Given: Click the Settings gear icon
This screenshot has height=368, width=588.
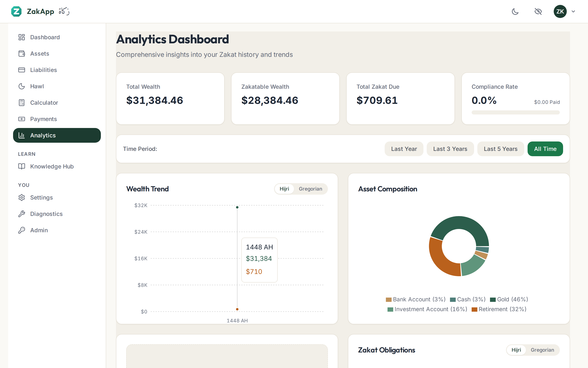Looking at the screenshot, I should pyautogui.click(x=22, y=197).
